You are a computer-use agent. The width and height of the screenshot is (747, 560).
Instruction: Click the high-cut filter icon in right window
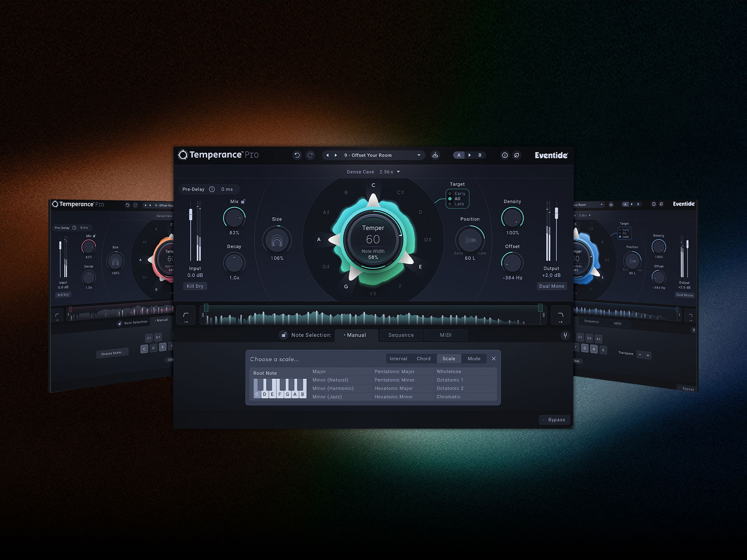tap(690, 316)
